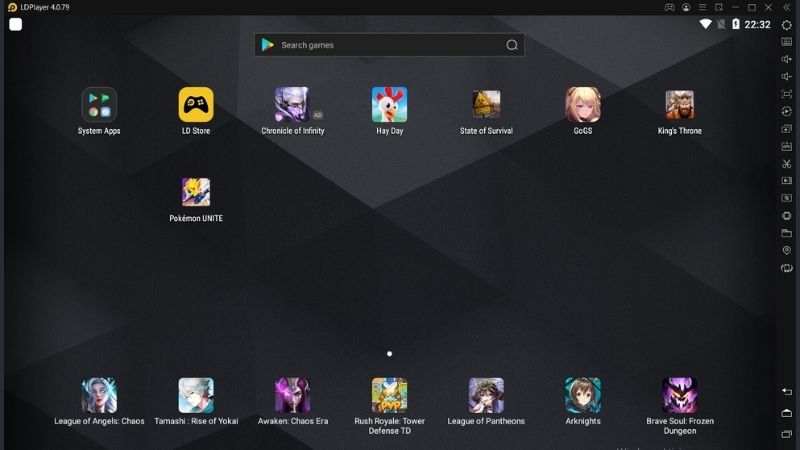Click the Search games field
The image size is (800, 450).
[x=389, y=45]
